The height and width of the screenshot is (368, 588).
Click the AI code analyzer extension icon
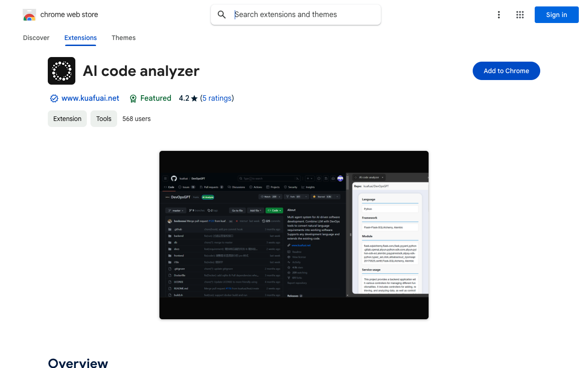[62, 71]
